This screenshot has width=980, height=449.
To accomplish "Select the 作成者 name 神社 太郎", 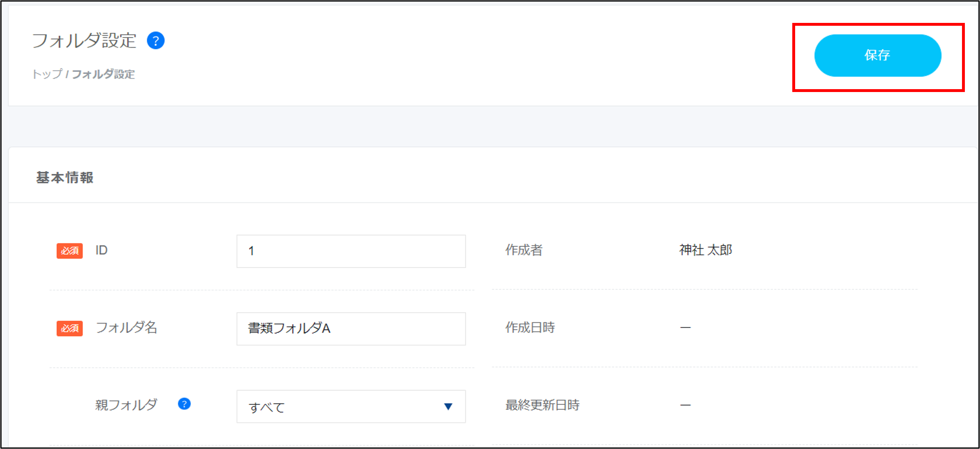I will [706, 250].
